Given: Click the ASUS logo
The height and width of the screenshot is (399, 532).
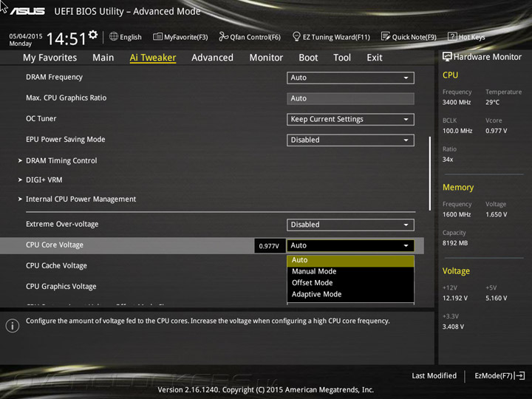Looking at the screenshot, I should coord(27,11).
